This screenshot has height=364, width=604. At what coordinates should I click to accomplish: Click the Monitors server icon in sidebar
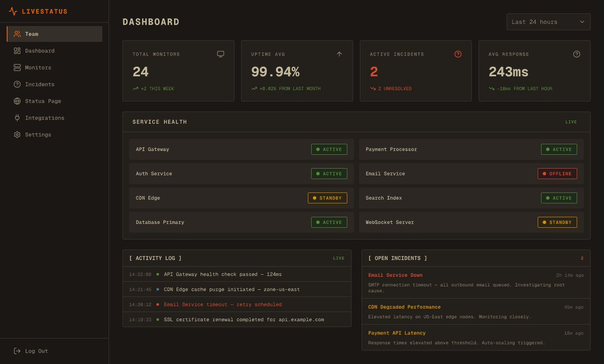pyautogui.click(x=17, y=67)
